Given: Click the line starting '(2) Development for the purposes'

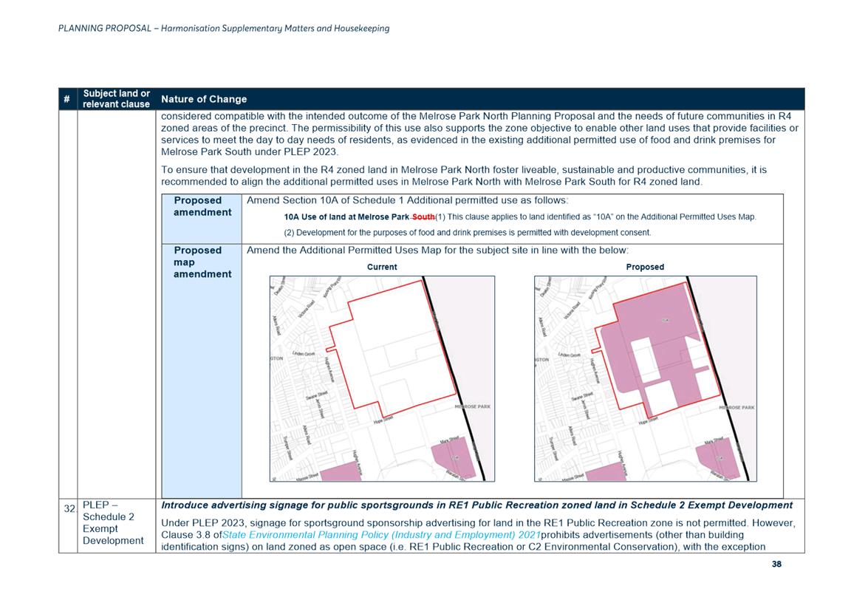Looking at the screenshot, I should pyautogui.click(x=468, y=233).
